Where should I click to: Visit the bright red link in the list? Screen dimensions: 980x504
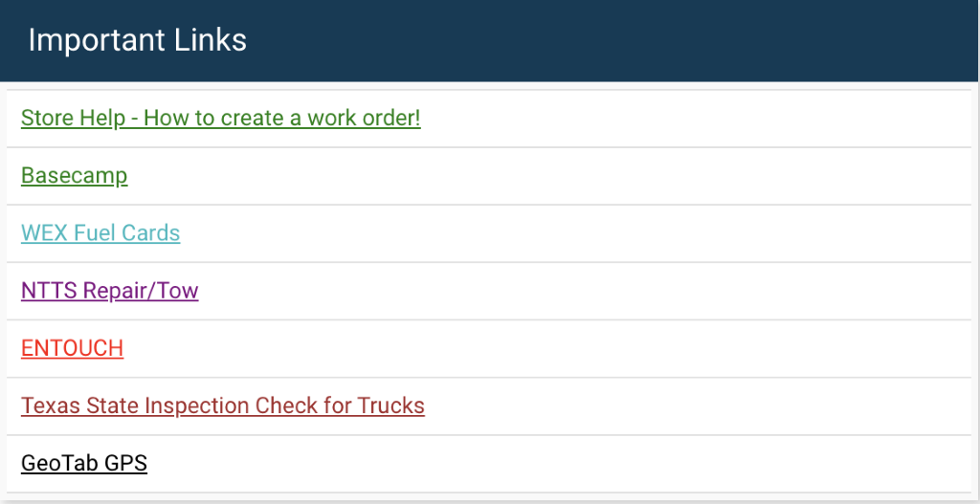tap(72, 348)
